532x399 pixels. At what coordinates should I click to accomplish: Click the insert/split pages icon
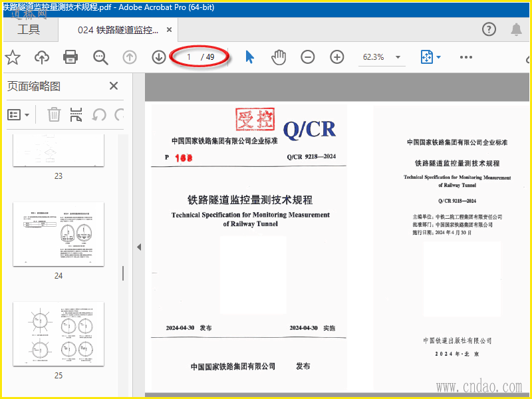tap(76, 114)
